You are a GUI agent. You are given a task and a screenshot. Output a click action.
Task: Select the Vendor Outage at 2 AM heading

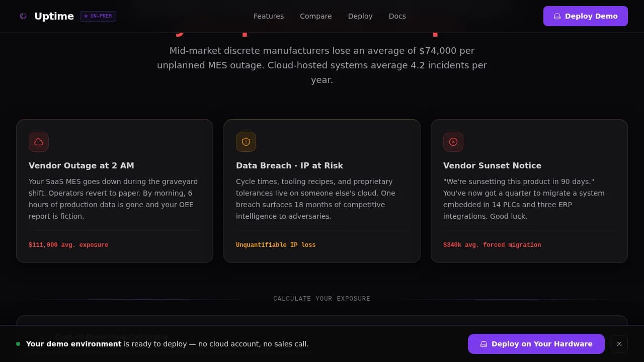82,165
